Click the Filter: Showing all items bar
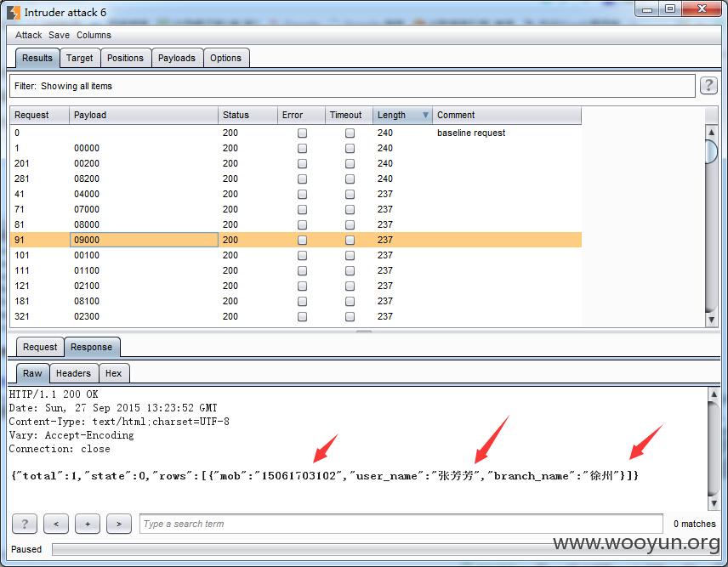The image size is (728, 567). coord(352,86)
